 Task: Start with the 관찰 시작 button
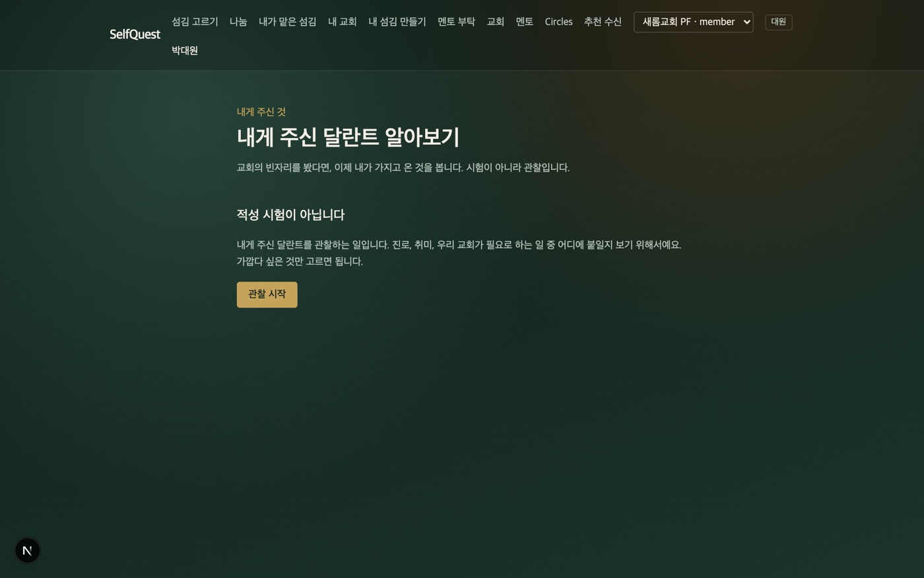coord(267,295)
